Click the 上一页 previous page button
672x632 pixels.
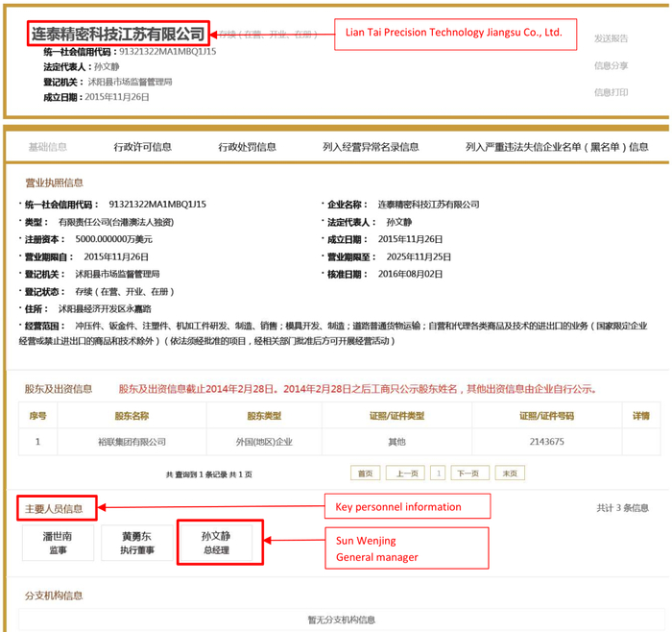coord(405,474)
